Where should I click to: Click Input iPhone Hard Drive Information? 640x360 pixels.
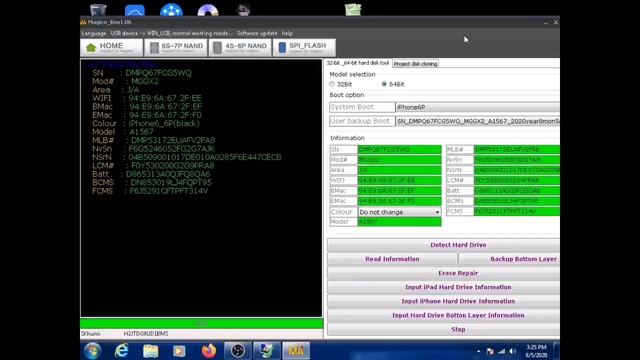click(444, 301)
